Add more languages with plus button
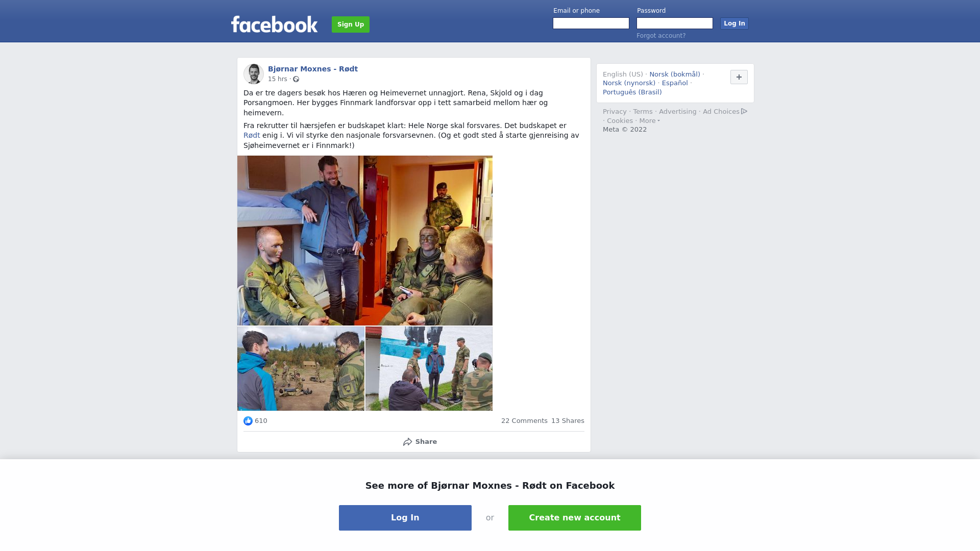This screenshot has height=551, width=980. [739, 77]
